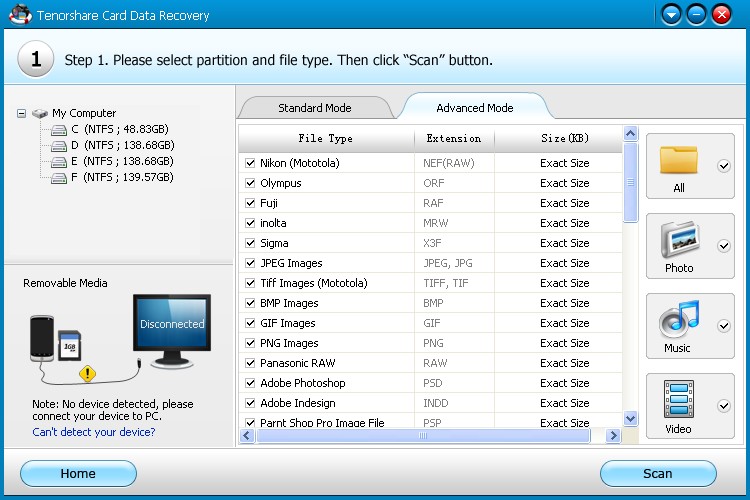Click the yellow warning icon on cable
750x500 pixels.
(88, 373)
